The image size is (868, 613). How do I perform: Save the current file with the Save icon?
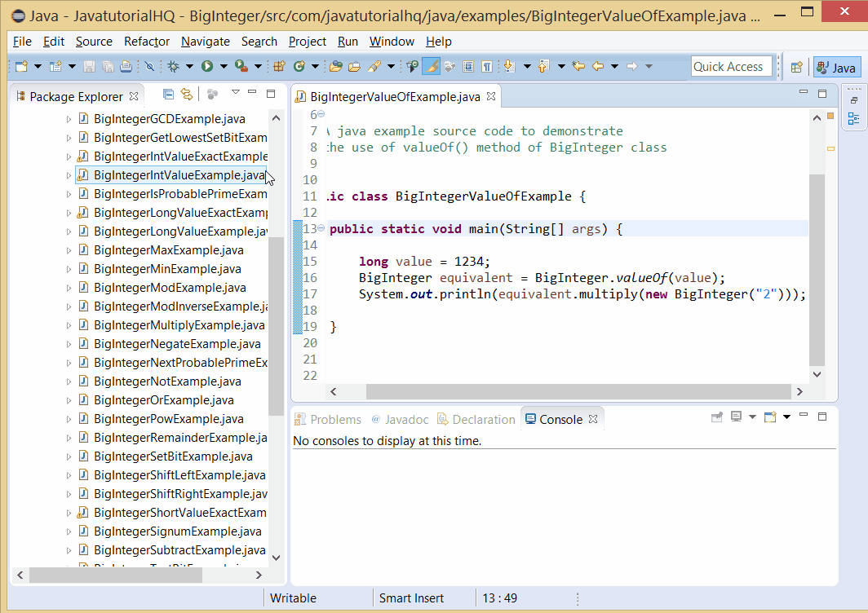tap(90, 66)
